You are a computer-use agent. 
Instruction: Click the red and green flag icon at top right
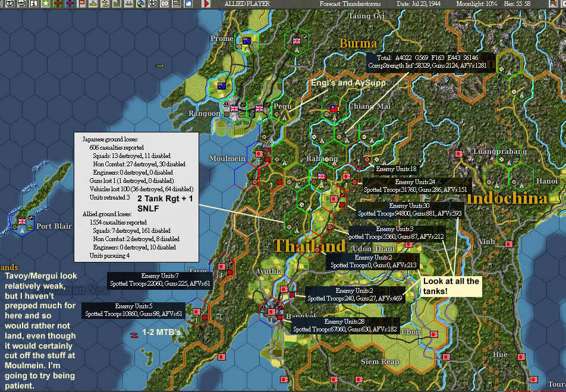tap(554, 4)
